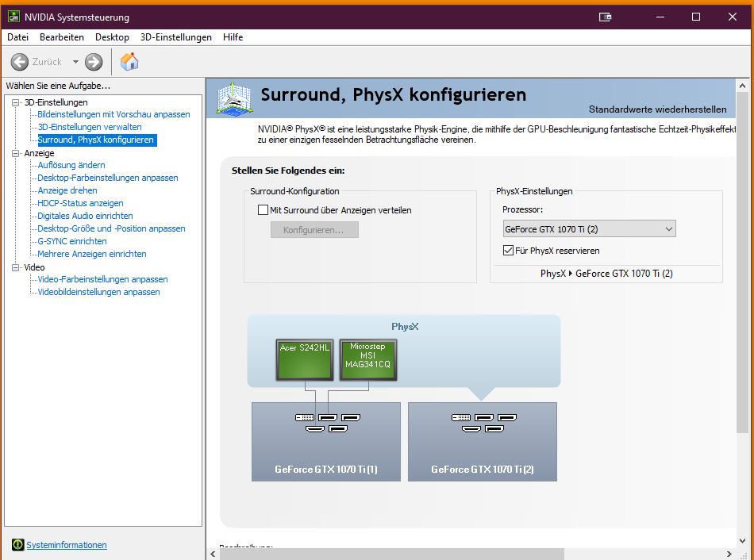Select the Acer S242HL monitor icon

pos(305,360)
